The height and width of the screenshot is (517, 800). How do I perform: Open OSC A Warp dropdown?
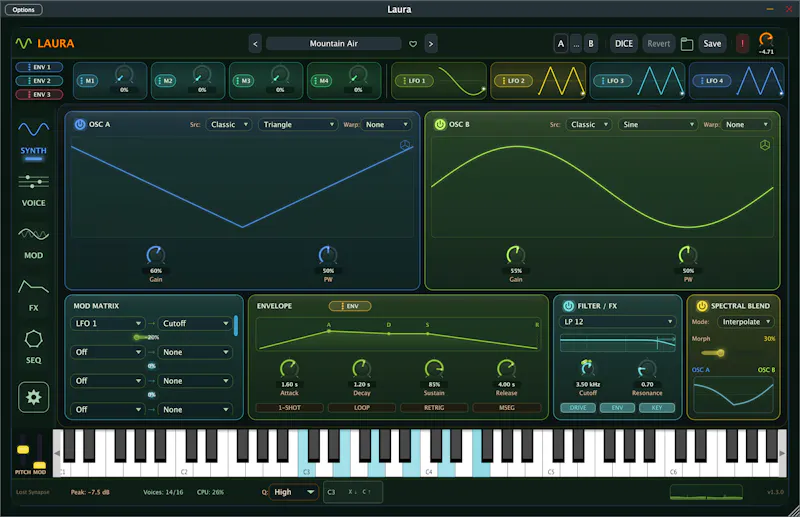[386, 125]
